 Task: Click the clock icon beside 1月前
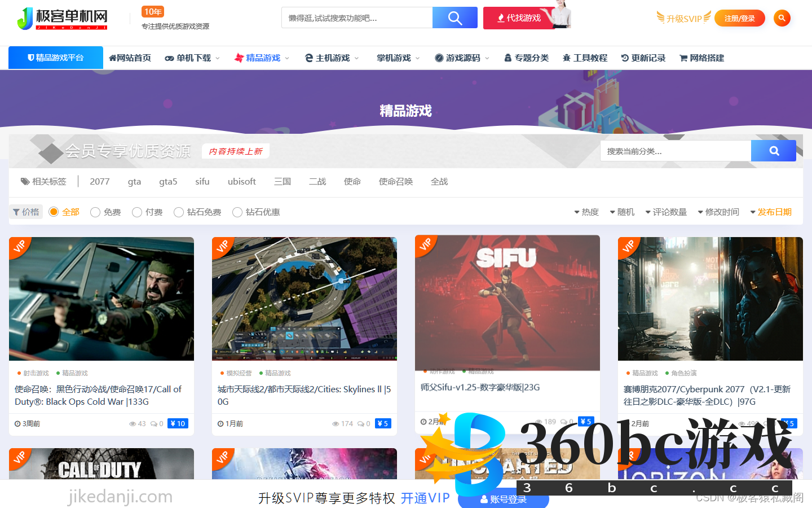pos(220,424)
